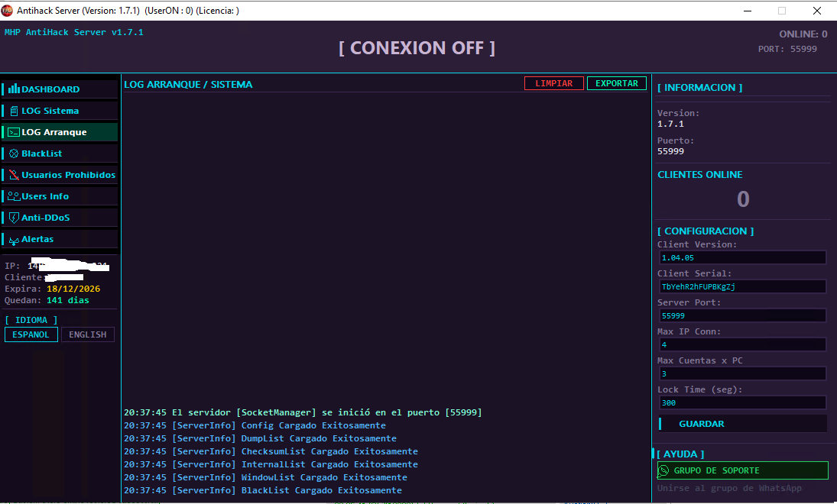Switch language to ENGLISH
Image resolution: width=837 pixels, height=504 pixels.
pos(88,334)
